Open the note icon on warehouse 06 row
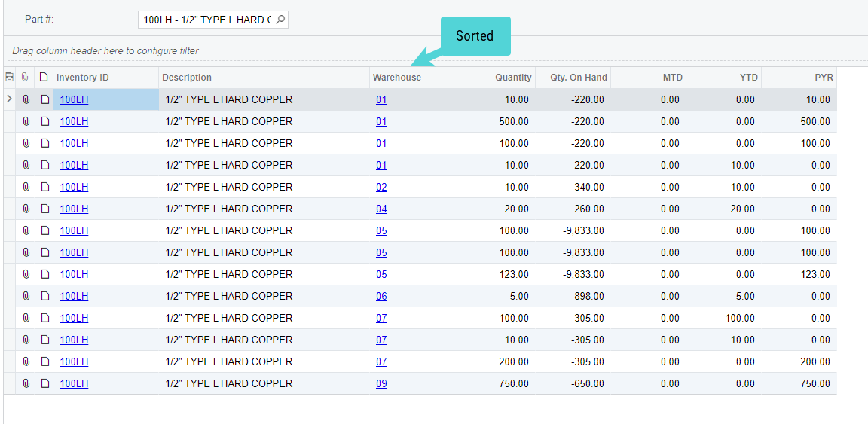 (x=45, y=296)
